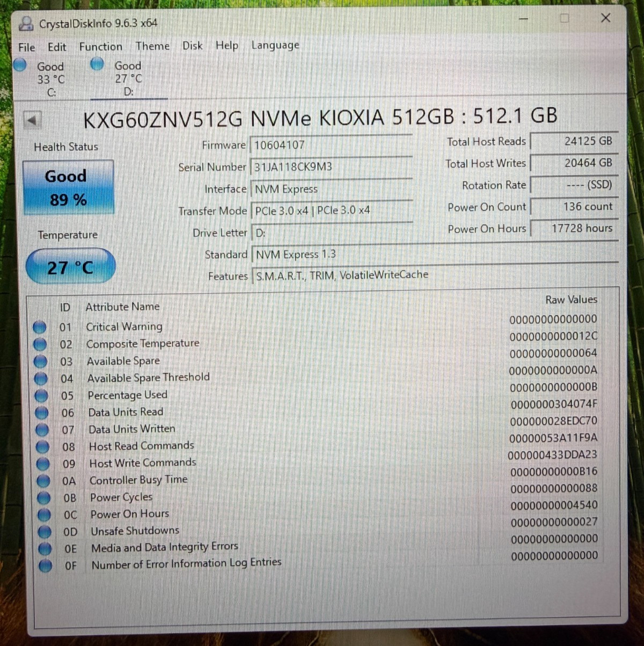Screen dimensions: 644x646
Task: Click the Serial Number field
Action: tap(331, 167)
